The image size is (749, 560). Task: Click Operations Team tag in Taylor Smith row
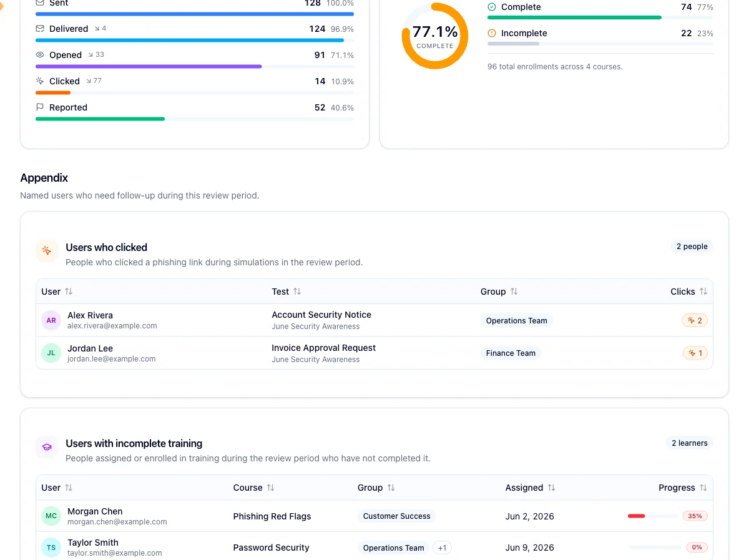(393, 548)
